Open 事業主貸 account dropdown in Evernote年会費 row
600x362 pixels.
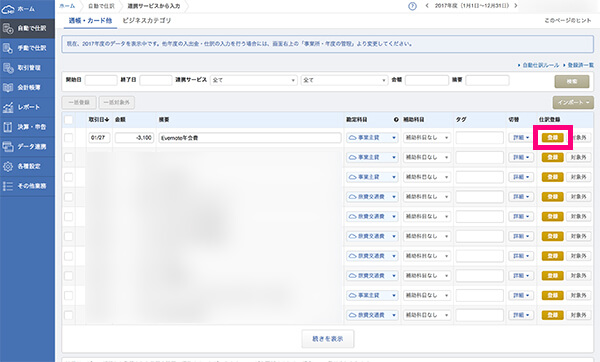tap(372, 138)
